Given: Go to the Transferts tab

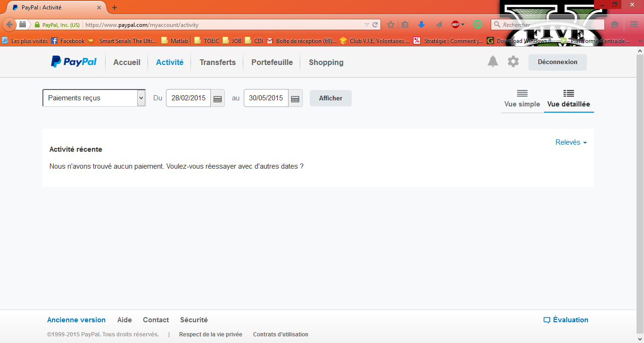Looking at the screenshot, I should pyautogui.click(x=217, y=62).
